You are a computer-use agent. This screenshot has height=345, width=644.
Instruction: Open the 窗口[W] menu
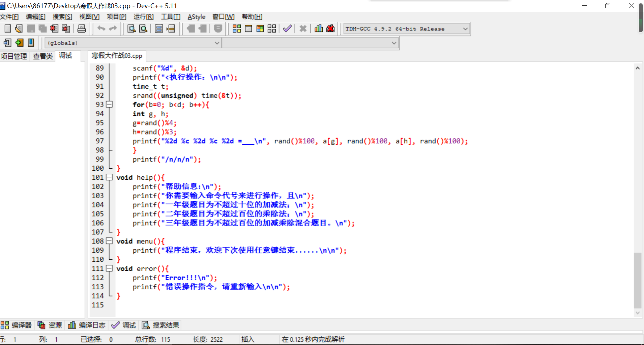click(x=224, y=17)
